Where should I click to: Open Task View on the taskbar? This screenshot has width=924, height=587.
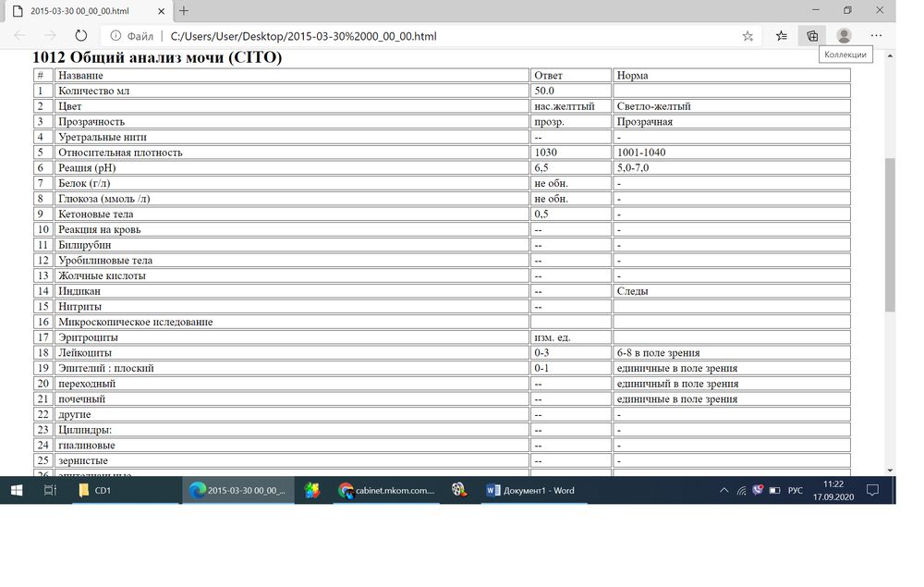tap(50, 490)
